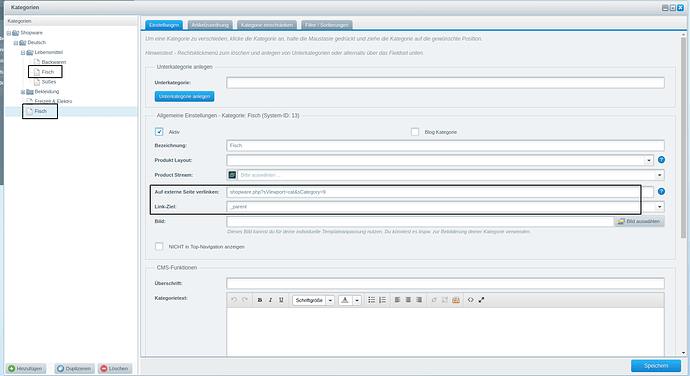The height and width of the screenshot is (376, 690).
Task: Check NICHT in Top-Navigation anzeigen
Action: coord(159,247)
